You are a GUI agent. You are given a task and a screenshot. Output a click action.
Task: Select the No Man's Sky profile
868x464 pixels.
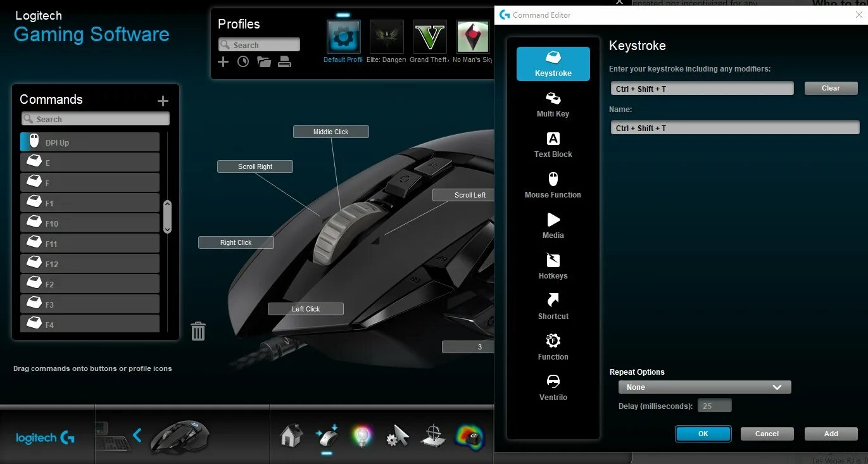click(472, 37)
